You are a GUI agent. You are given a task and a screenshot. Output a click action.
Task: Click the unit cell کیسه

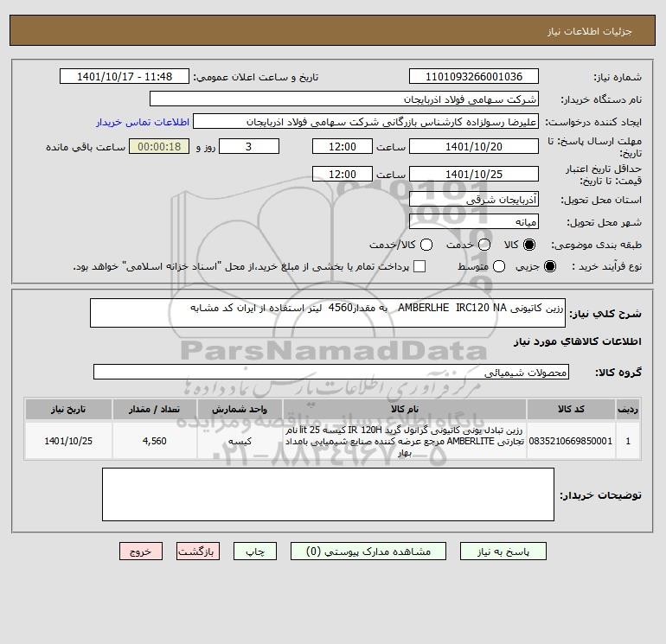[x=240, y=441]
